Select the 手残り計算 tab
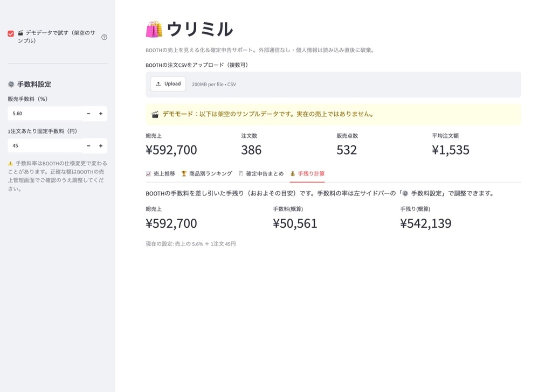Screen dimensions: 552x392 (307, 174)
